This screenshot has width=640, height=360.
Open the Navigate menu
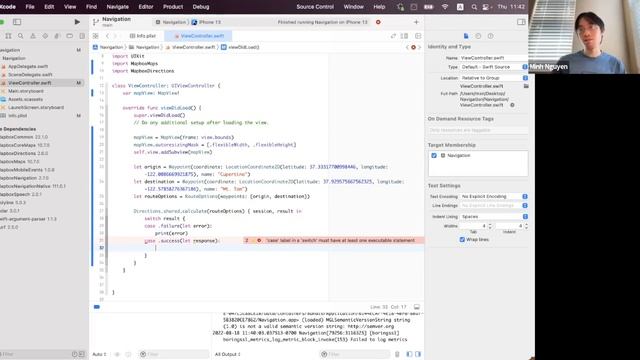pyautogui.click(x=118, y=7)
